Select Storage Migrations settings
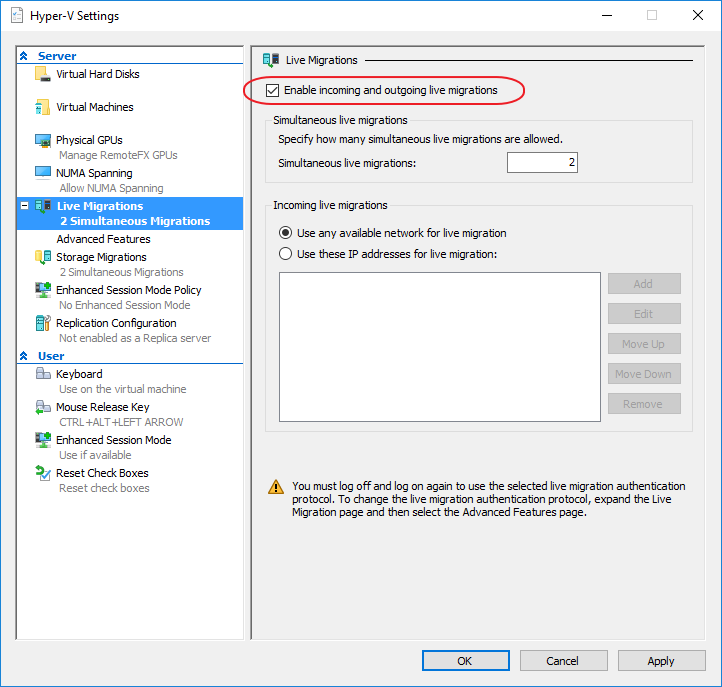Screen dimensions: 722x687 tap(101, 257)
